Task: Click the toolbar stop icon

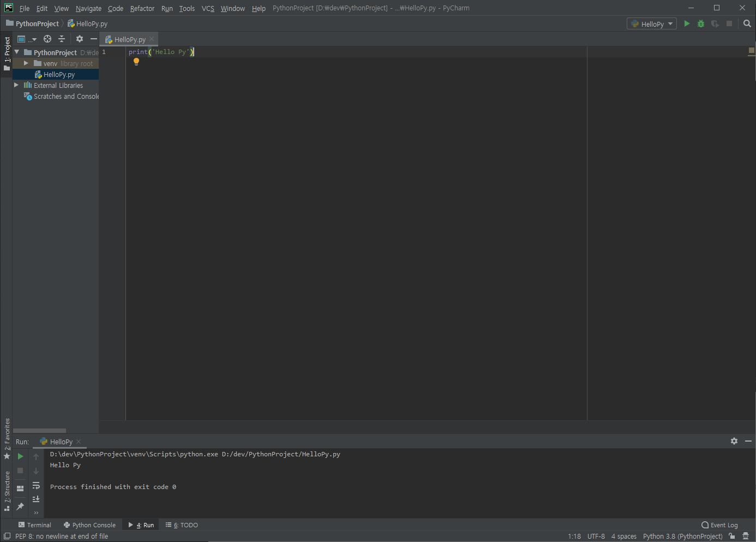Action: (x=729, y=23)
